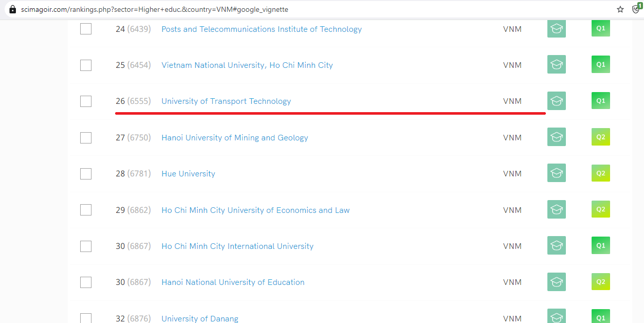The image size is (644, 323).
Task: Open Posts and Telecommunications Institute of Technology link
Action: pos(261,29)
